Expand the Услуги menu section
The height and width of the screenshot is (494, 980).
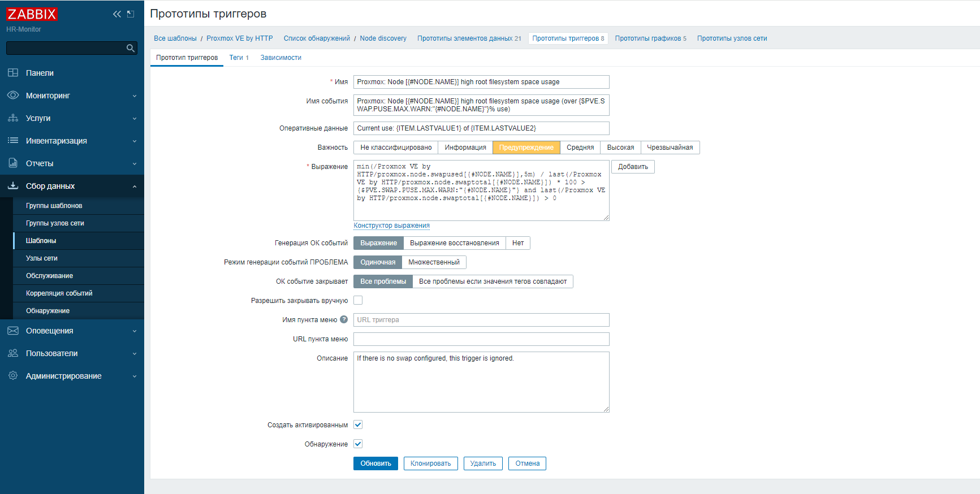click(x=135, y=119)
